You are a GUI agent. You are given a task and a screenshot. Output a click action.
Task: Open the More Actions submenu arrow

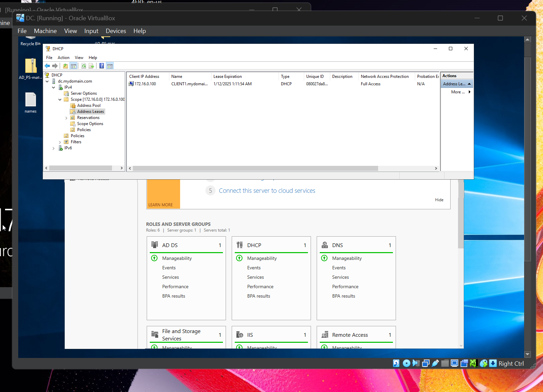pos(469,92)
